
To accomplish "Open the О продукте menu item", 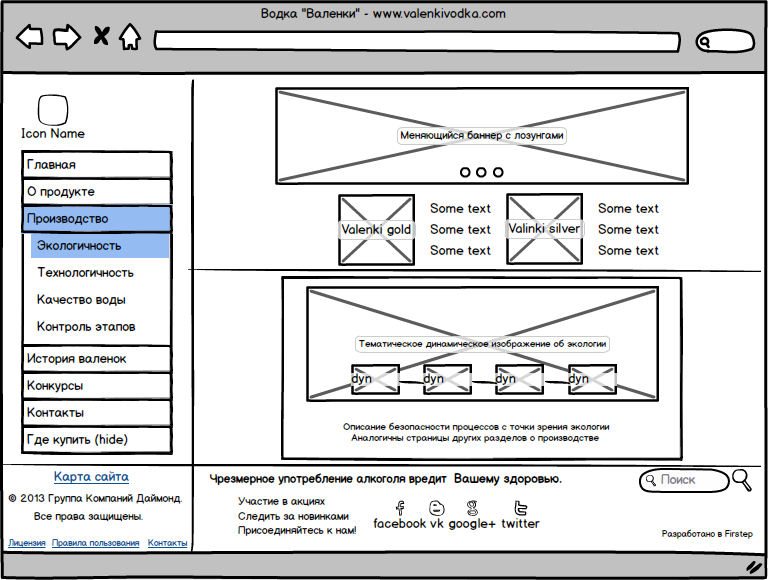I will click(97, 192).
